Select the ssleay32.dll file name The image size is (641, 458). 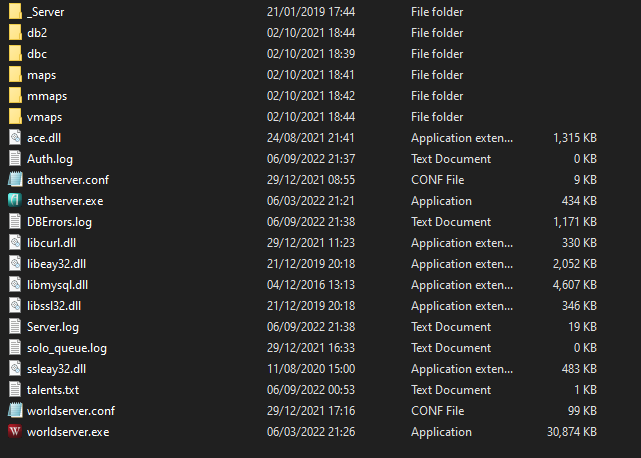[56, 369]
